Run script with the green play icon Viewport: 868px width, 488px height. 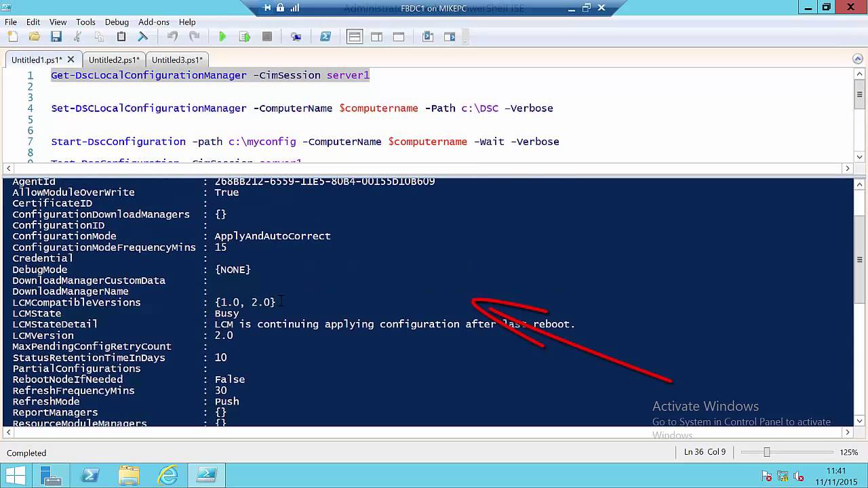[222, 37]
